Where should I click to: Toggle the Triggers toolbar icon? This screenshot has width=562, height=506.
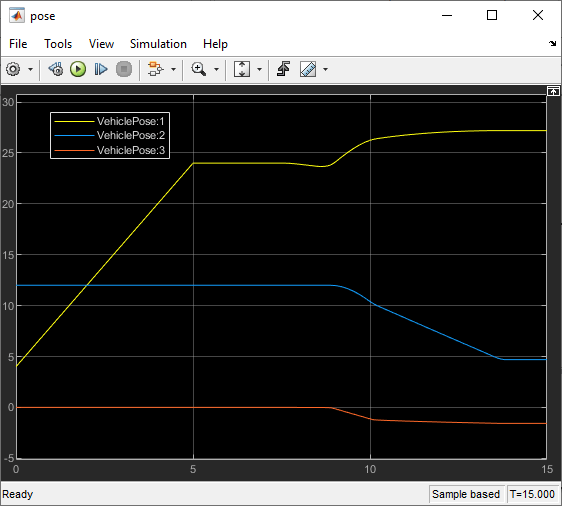[284, 69]
